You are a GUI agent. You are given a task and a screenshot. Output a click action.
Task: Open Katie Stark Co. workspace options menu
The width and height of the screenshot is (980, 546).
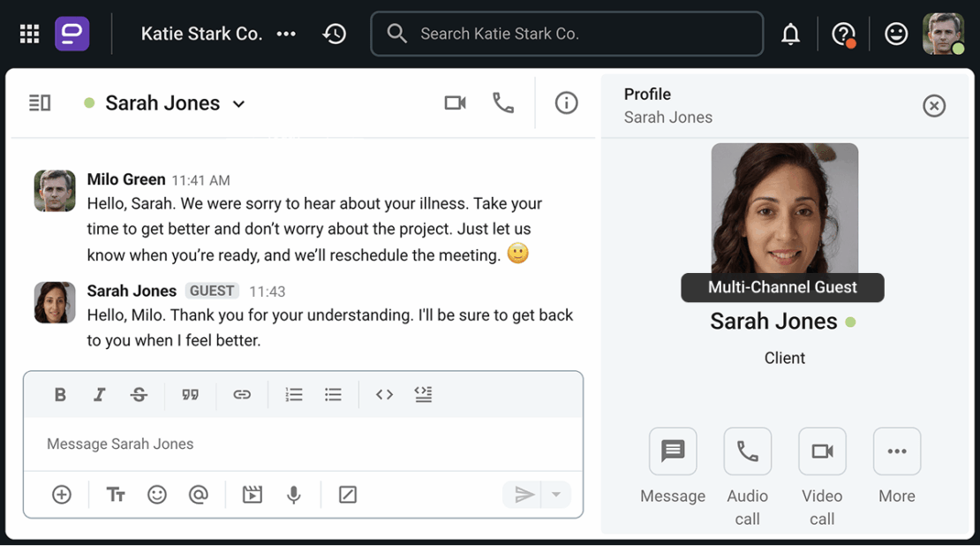(286, 34)
